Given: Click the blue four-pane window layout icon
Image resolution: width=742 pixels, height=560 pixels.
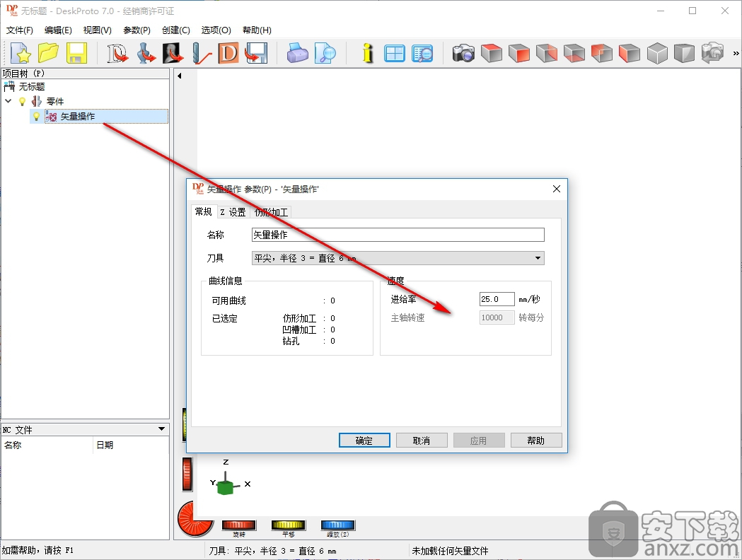Looking at the screenshot, I should coord(395,53).
